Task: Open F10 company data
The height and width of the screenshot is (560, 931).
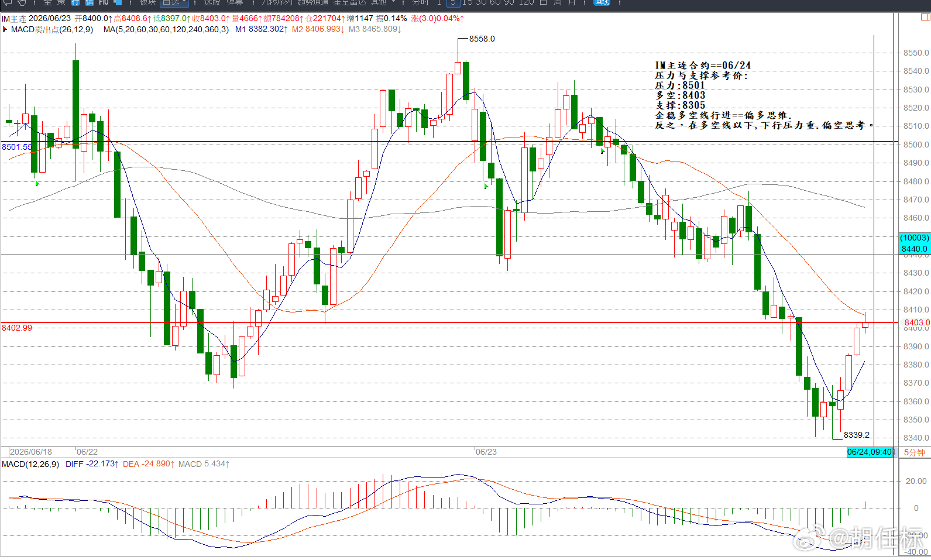Action: (x=104, y=2)
